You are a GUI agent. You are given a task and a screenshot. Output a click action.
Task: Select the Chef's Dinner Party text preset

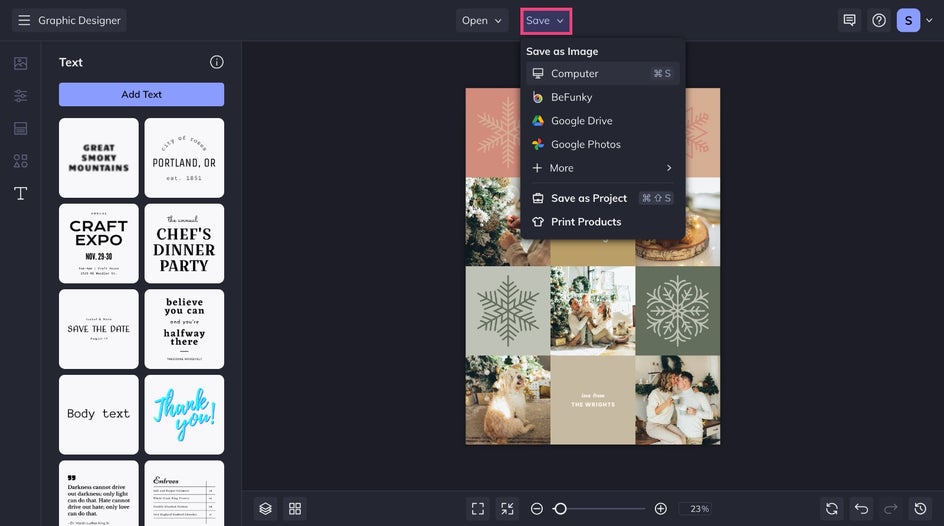pos(184,243)
